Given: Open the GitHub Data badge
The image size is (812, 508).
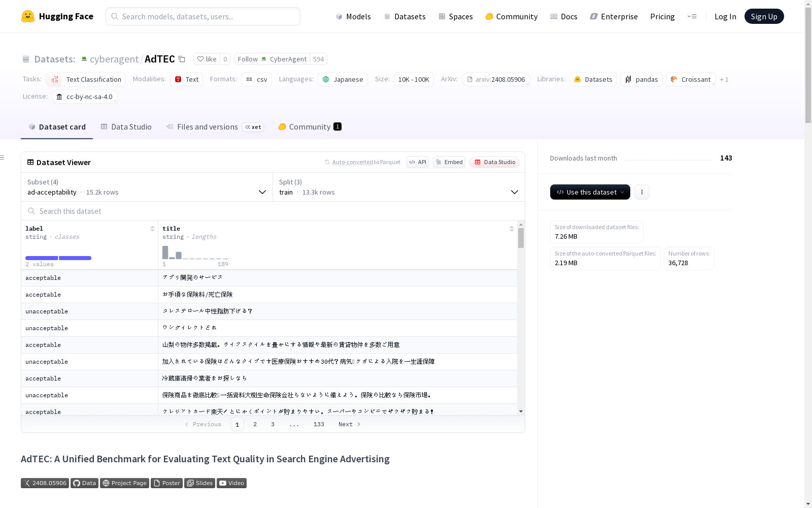Looking at the screenshot, I should pos(84,483).
